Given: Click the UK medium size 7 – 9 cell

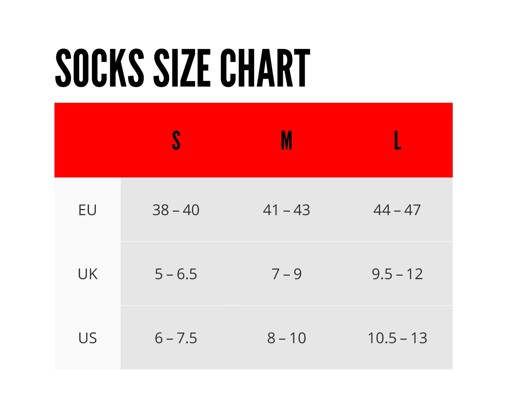Looking at the screenshot, I should pyautogui.click(x=286, y=274).
